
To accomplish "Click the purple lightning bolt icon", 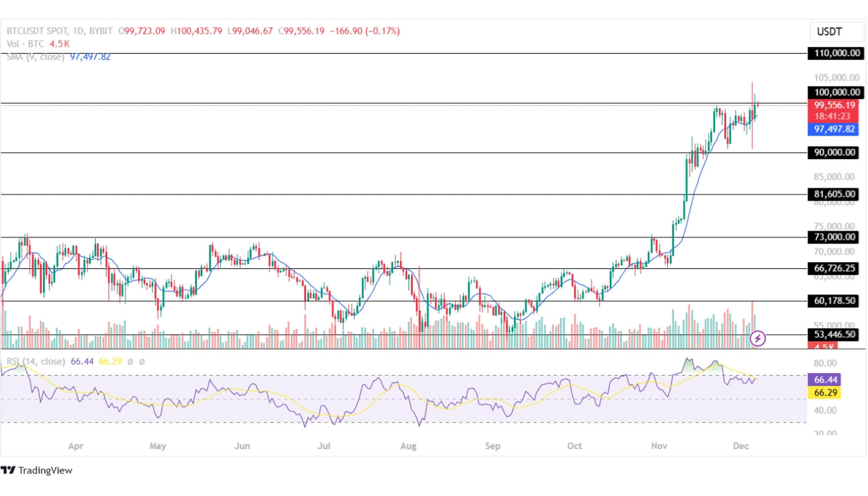I will tap(757, 338).
